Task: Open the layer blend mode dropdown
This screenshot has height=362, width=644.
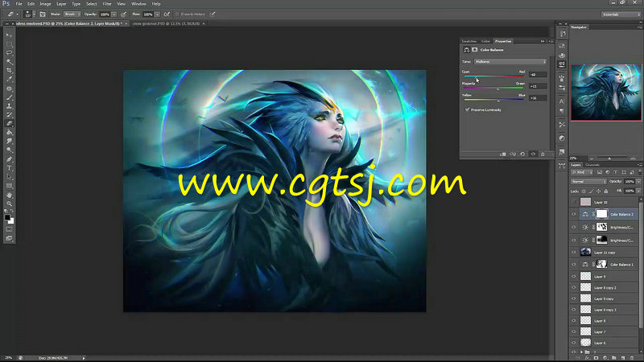Action: [588, 182]
